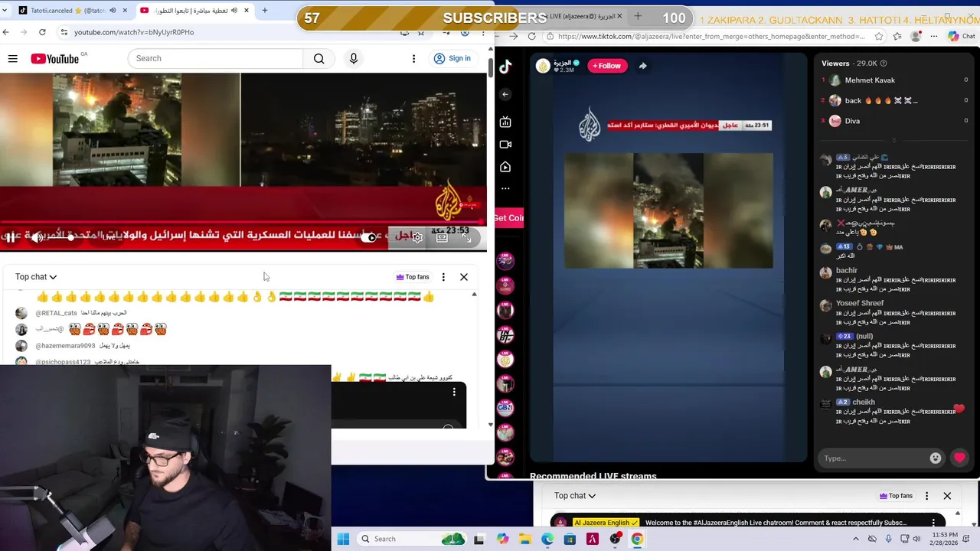Open Al Jazeera profile avatar on TikTok live

(x=543, y=66)
